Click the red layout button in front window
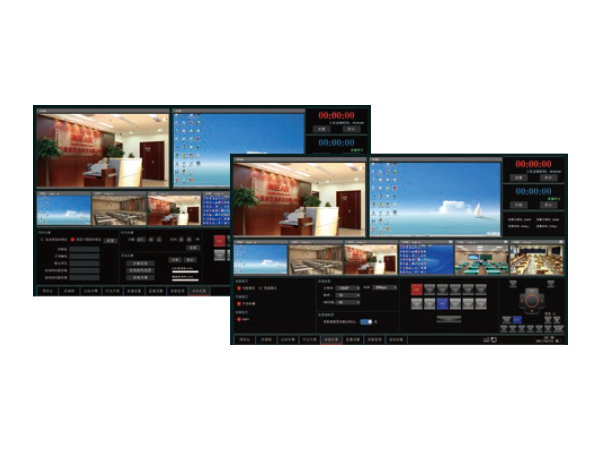 (x=416, y=290)
